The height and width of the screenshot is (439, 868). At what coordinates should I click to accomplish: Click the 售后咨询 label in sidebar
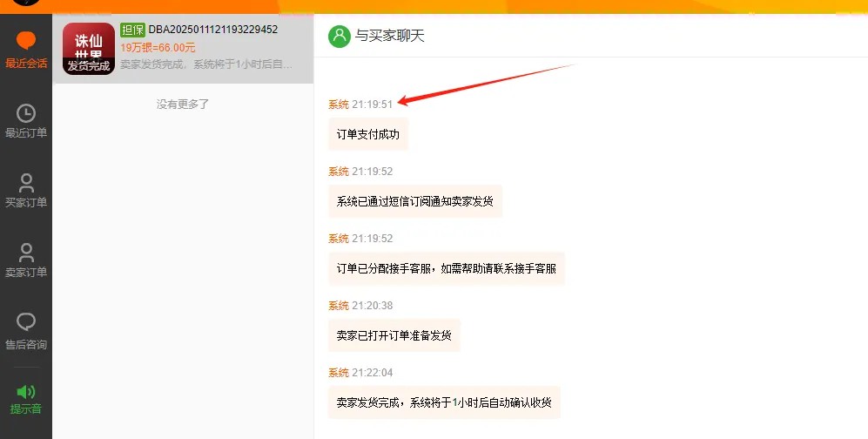tap(26, 345)
